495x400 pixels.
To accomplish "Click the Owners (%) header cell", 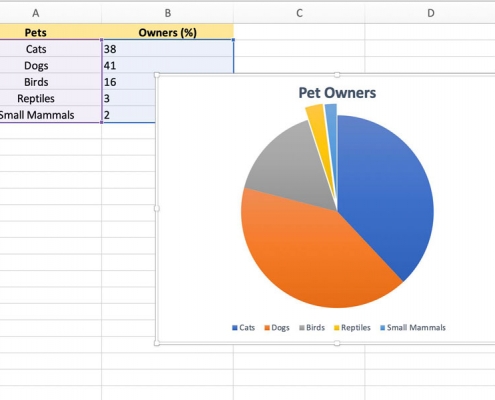I will pyautogui.click(x=167, y=32).
